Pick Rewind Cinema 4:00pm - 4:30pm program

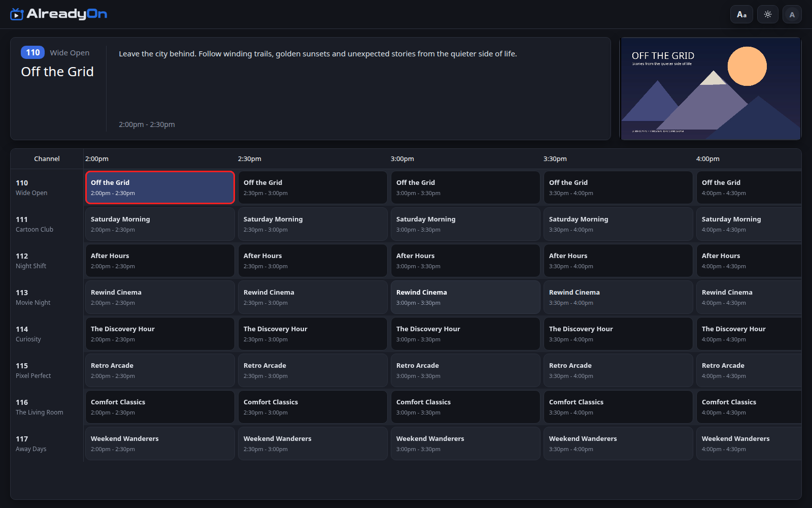point(749,297)
